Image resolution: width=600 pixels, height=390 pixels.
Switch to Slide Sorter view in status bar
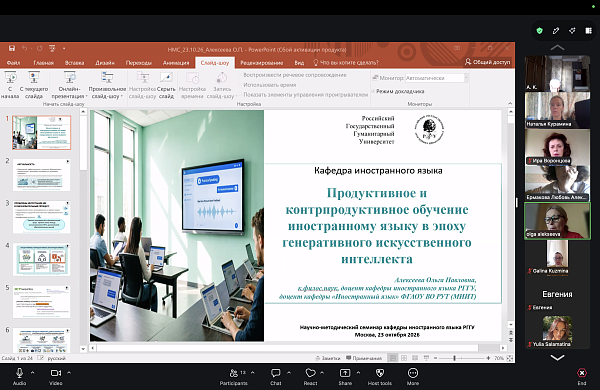[x=404, y=358]
